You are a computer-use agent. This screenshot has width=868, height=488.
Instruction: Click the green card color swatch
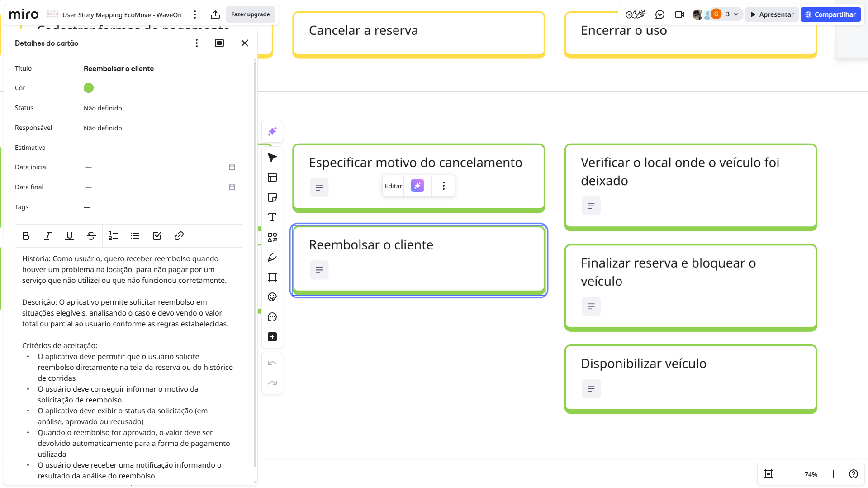point(89,88)
